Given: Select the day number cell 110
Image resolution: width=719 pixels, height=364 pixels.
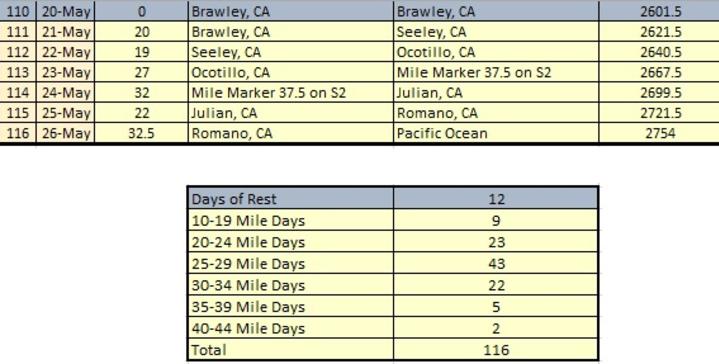Looking at the screenshot, I should (x=18, y=11).
